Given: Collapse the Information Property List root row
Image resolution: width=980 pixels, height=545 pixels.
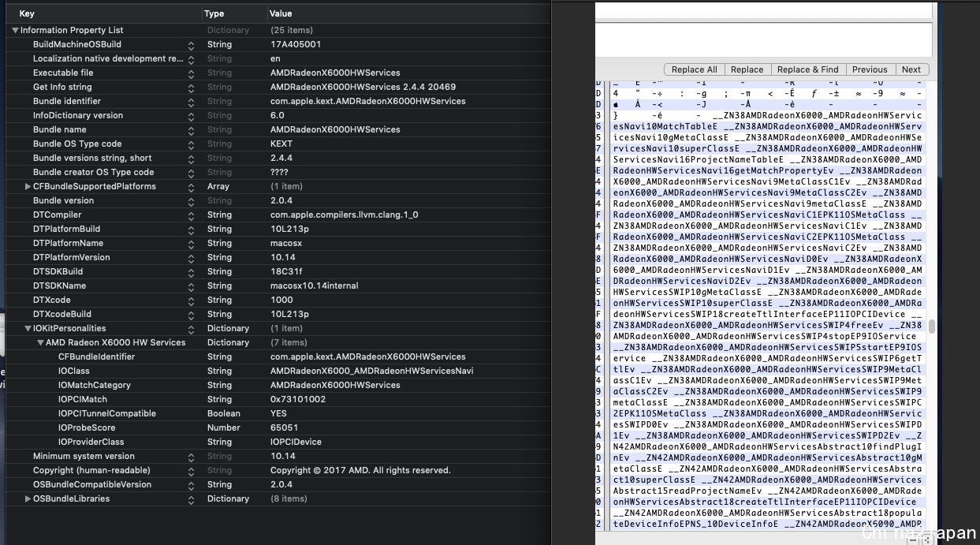Looking at the screenshot, I should 15,30.
